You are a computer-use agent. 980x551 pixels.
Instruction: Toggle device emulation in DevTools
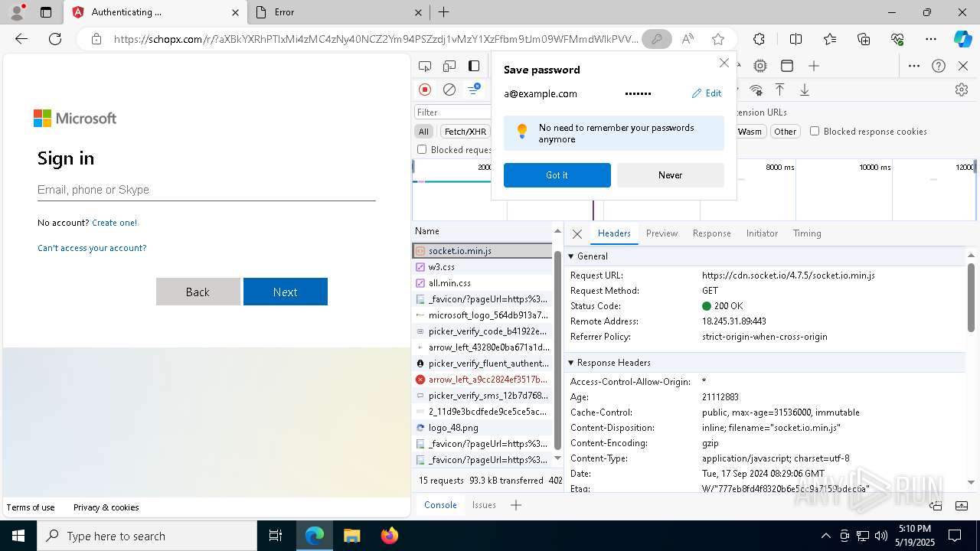[449, 67]
